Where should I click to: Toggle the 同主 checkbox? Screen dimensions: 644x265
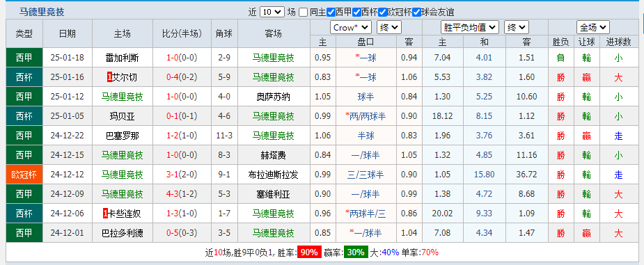click(x=303, y=13)
